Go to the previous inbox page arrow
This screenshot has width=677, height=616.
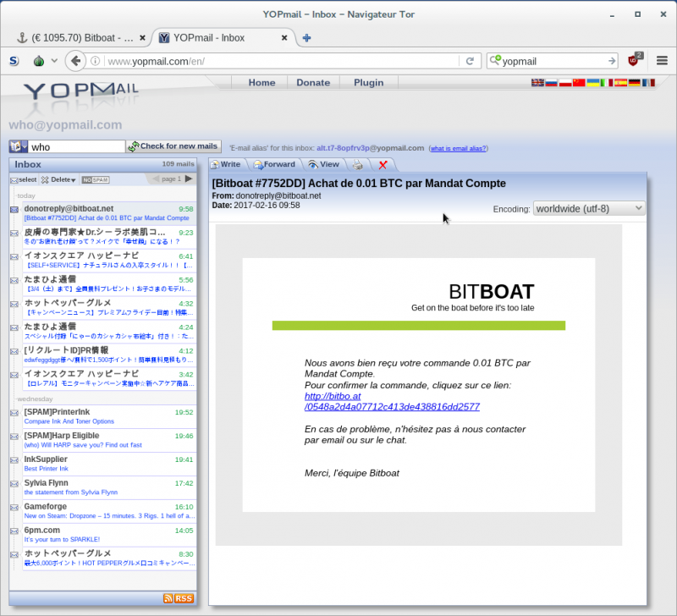156,179
